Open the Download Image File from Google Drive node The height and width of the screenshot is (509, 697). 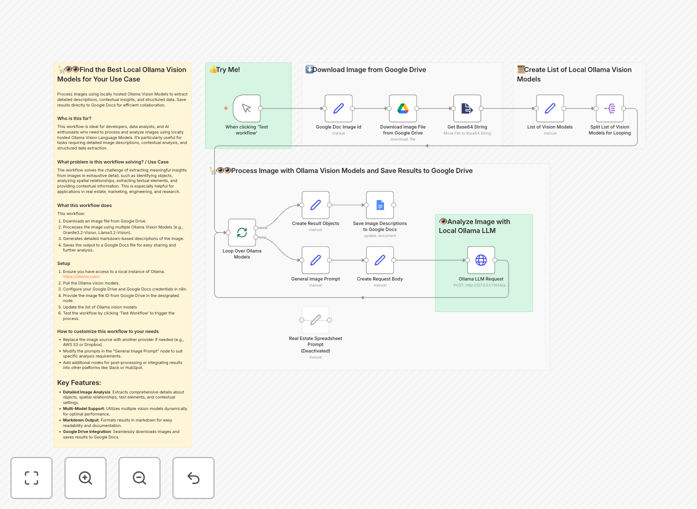403,108
